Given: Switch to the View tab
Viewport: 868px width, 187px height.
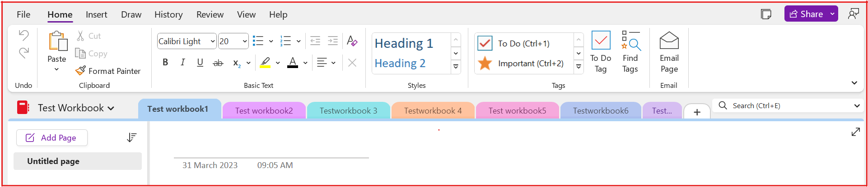Looking at the screenshot, I should pyautogui.click(x=247, y=14).
